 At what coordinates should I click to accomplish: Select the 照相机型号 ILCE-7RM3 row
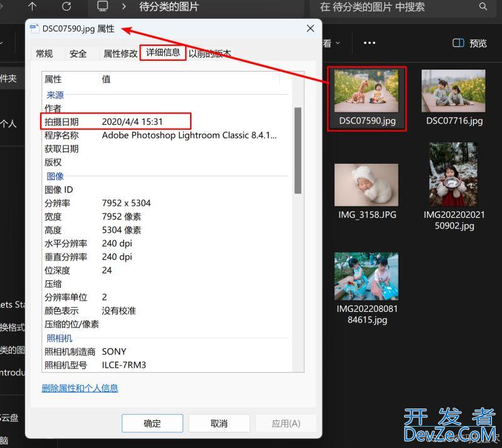click(x=166, y=365)
